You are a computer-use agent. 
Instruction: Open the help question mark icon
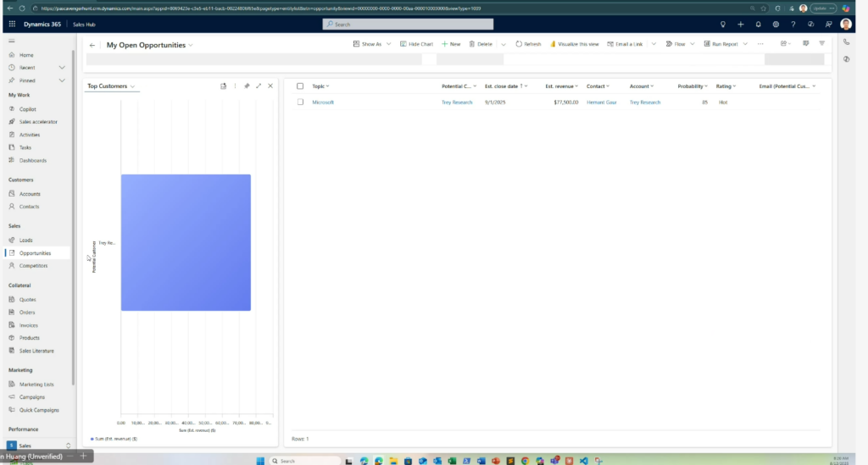[x=793, y=25]
